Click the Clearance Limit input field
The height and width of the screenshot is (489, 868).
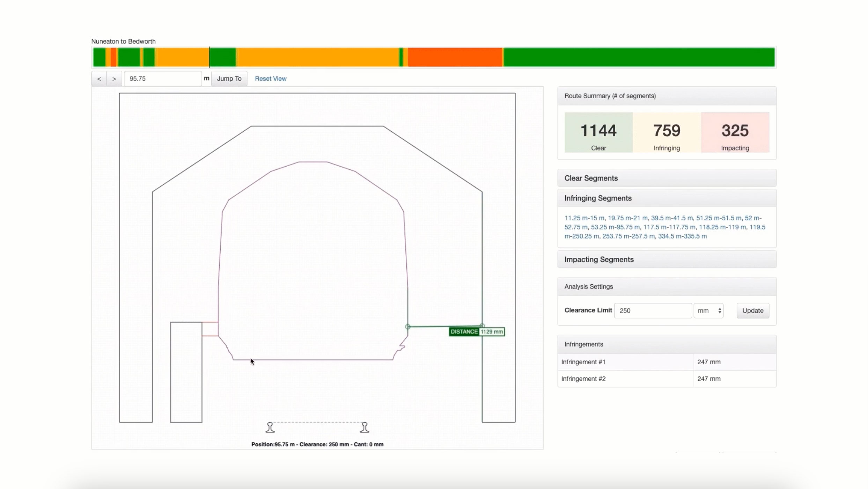653,310
